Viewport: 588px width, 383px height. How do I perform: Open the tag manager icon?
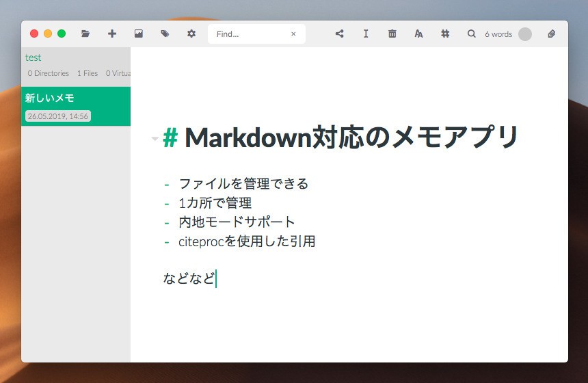click(165, 34)
